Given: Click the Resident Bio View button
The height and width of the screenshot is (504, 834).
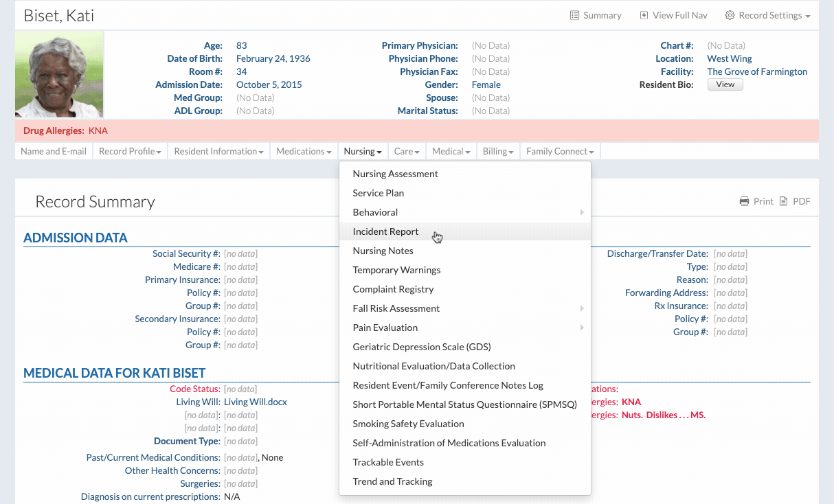Looking at the screenshot, I should [x=725, y=84].
